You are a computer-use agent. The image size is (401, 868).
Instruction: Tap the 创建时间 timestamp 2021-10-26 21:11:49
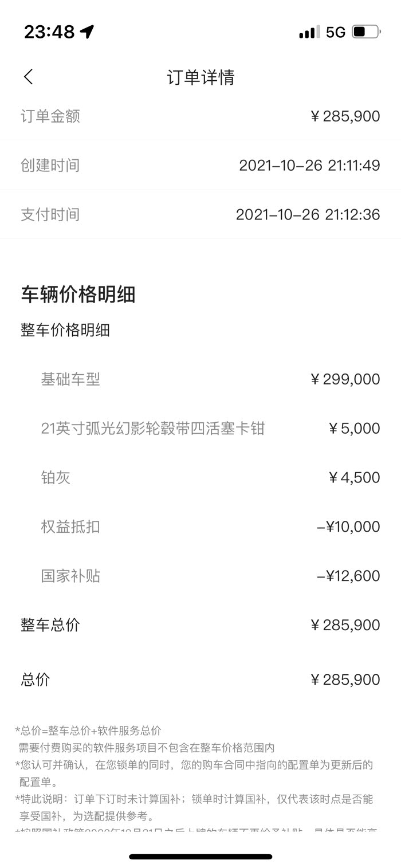(x=309, y=166)
